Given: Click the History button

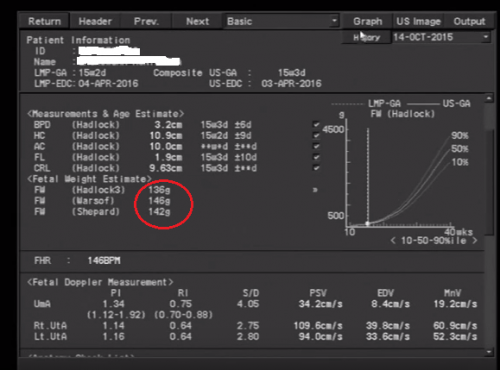Looking at the screenshot, I should (x=367, y=37).
